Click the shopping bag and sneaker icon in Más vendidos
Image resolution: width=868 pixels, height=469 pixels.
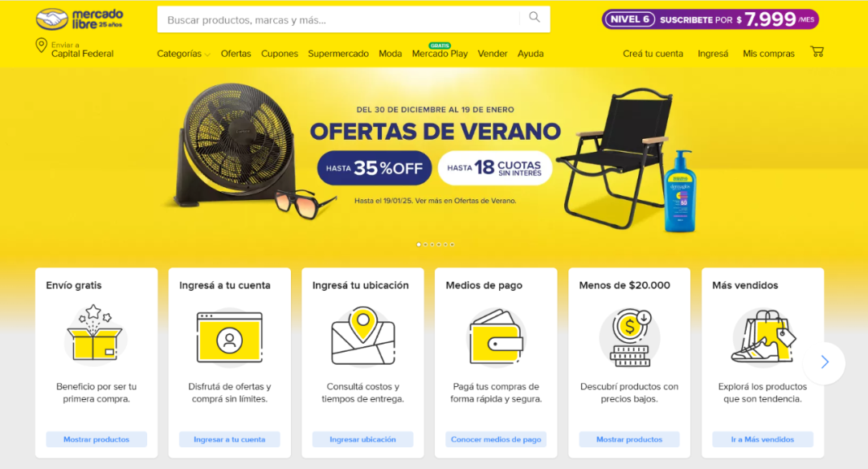pos(763,336)
